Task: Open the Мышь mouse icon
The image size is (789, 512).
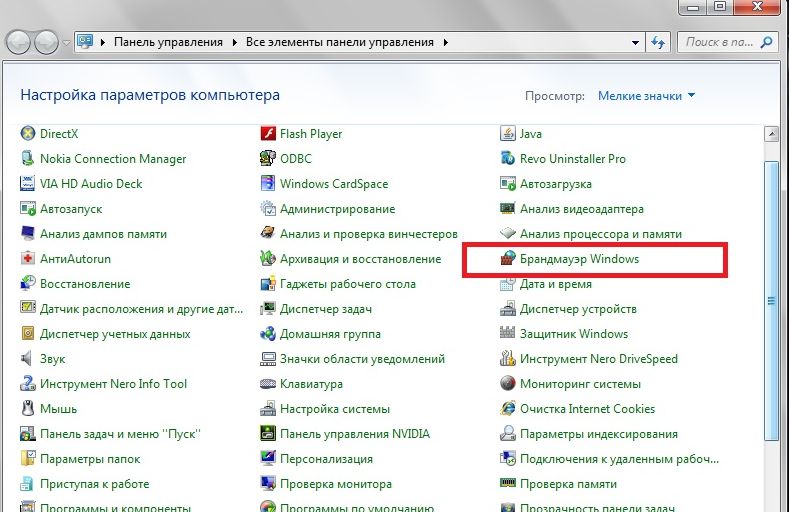Action: tap(28, 408)
